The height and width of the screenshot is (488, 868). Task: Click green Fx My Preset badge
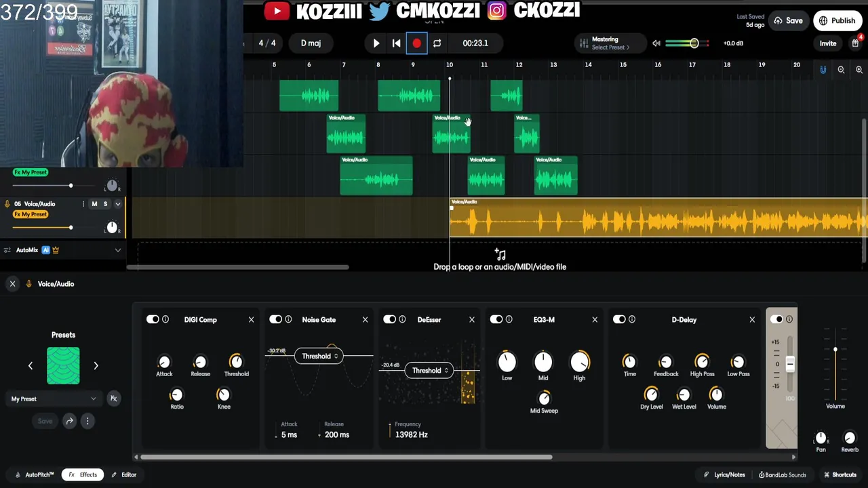[x=31, y=172]
